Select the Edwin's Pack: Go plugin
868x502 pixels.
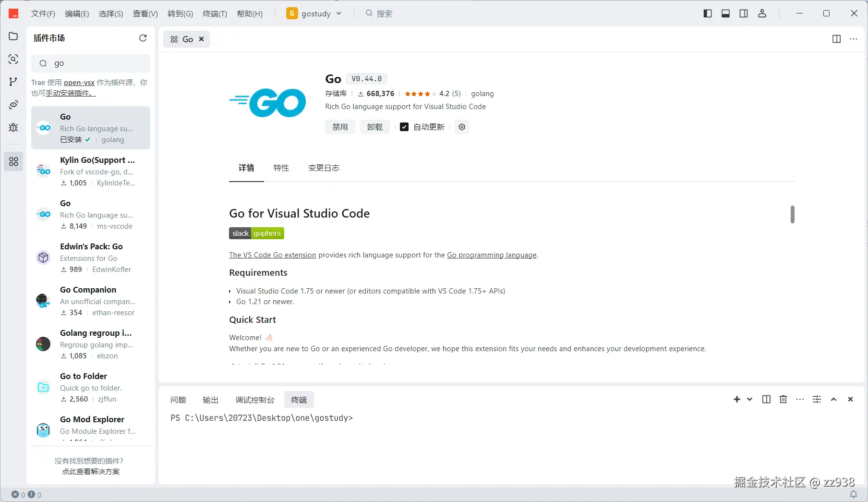91,257
